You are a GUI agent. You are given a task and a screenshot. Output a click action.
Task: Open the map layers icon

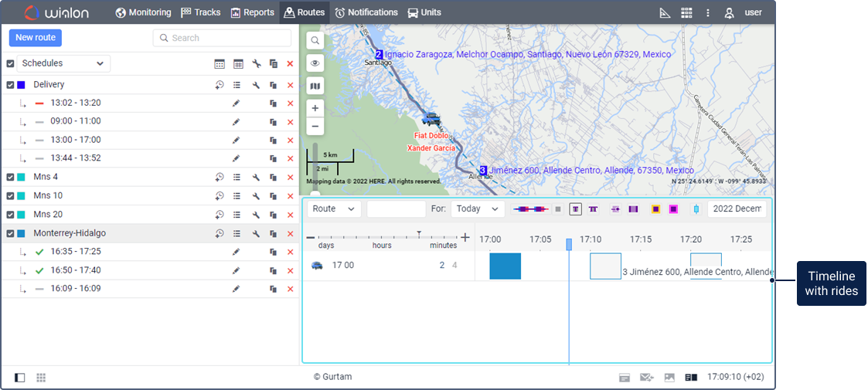point(315,86)
